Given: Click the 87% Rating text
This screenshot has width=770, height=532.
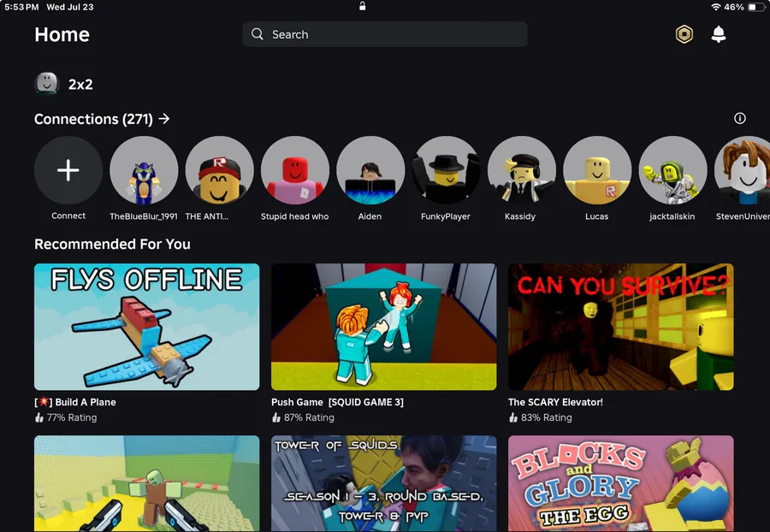Looking at the screenshot, I should (x=309, y=417).
